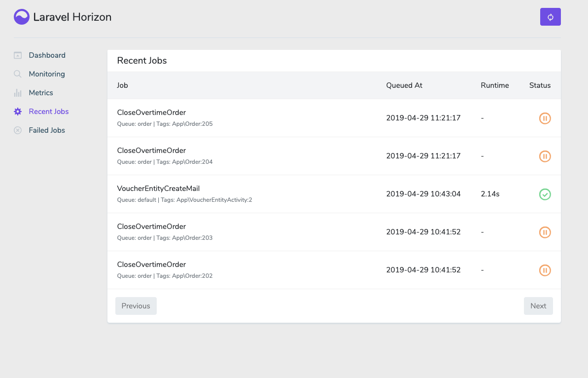Open the Monitoring page link

click(47, 74)
